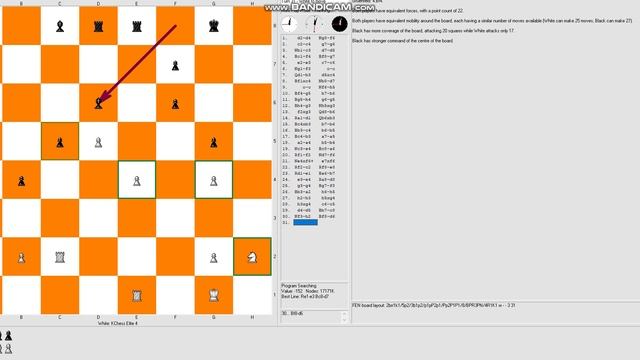Select move 1 white move d2-d4
Viewport: 640px width, 360px height.
304,38
